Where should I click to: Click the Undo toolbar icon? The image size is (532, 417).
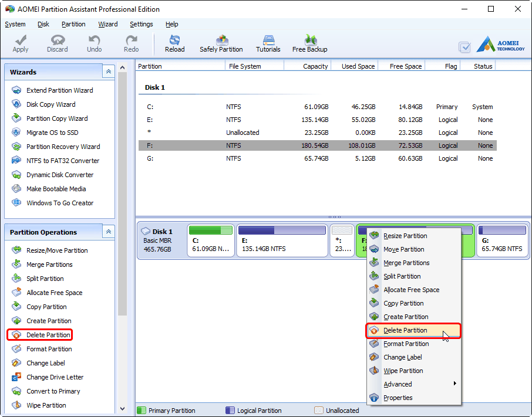pos(94,43)
